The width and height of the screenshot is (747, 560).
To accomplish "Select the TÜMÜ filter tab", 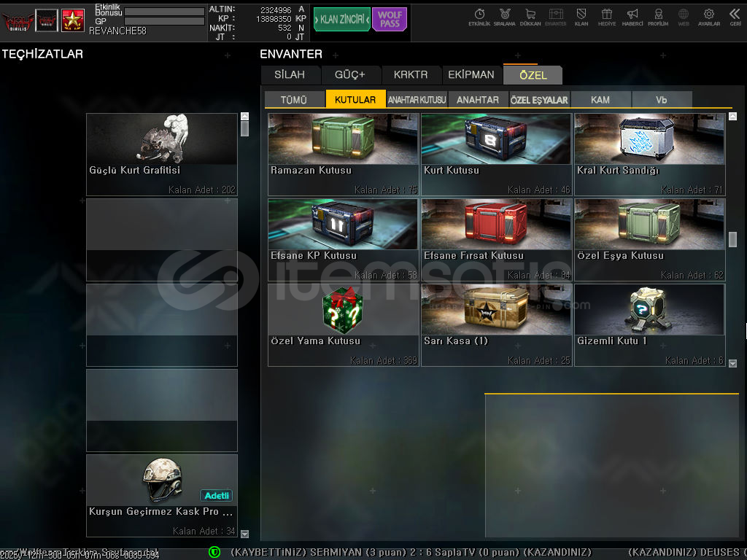I will click(294, 100).
